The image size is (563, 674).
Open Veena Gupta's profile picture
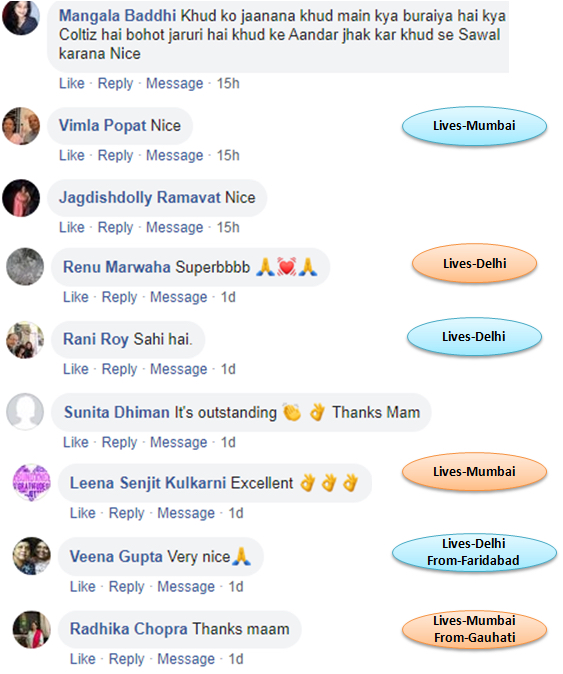pos(31,556)
